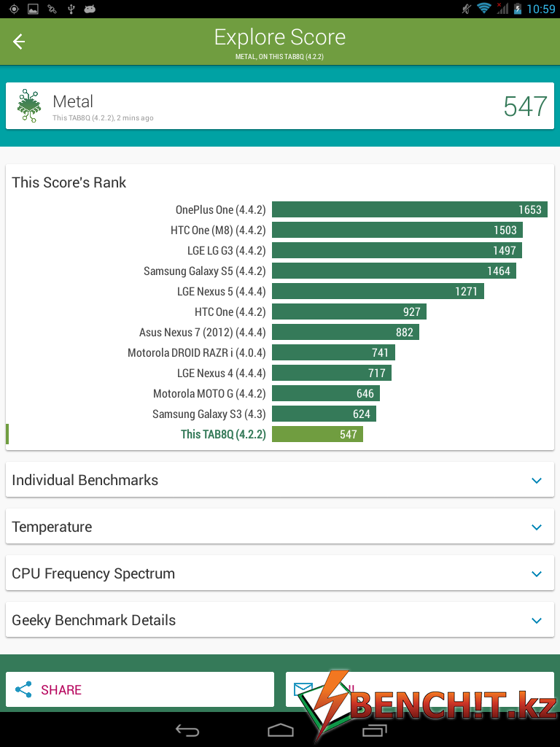The height and width of the screenshot is (747, 560).
Task: Select the Asus Nexus 7 882 bar
Action: tap(345, 333)
